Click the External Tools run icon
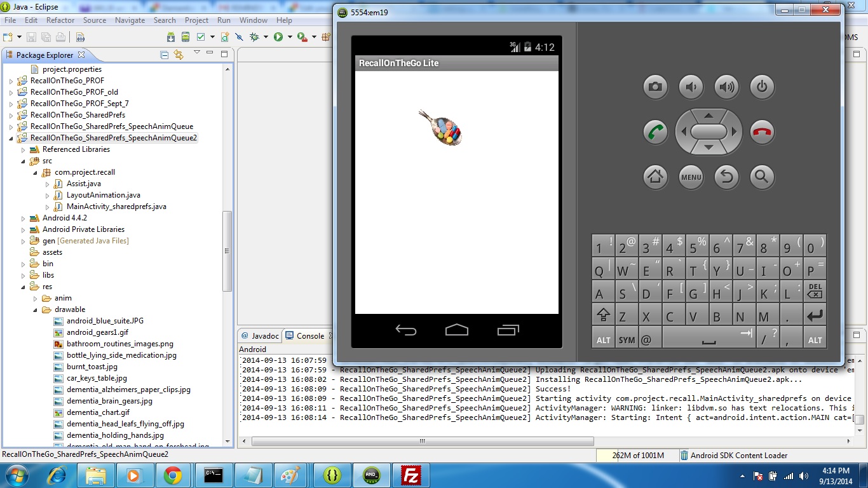This screenshot has width=868, height=488. (x=302, y=37)
